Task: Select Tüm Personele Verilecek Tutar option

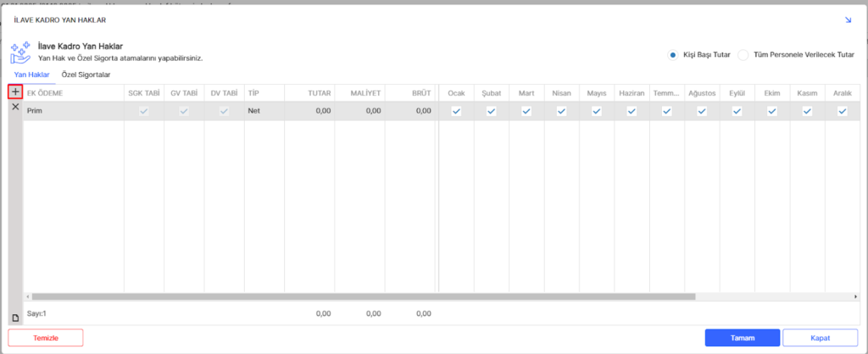Action: [743, 54]
